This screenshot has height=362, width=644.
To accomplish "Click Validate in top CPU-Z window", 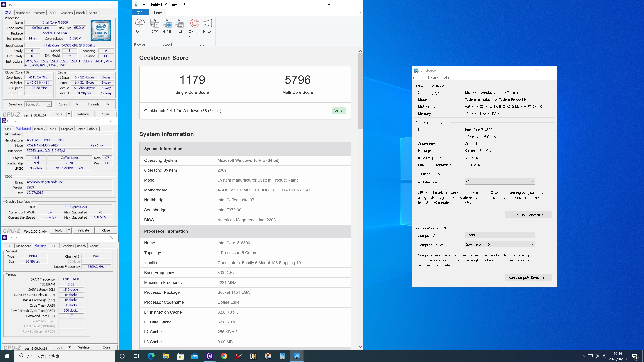I will click(83, 114).
